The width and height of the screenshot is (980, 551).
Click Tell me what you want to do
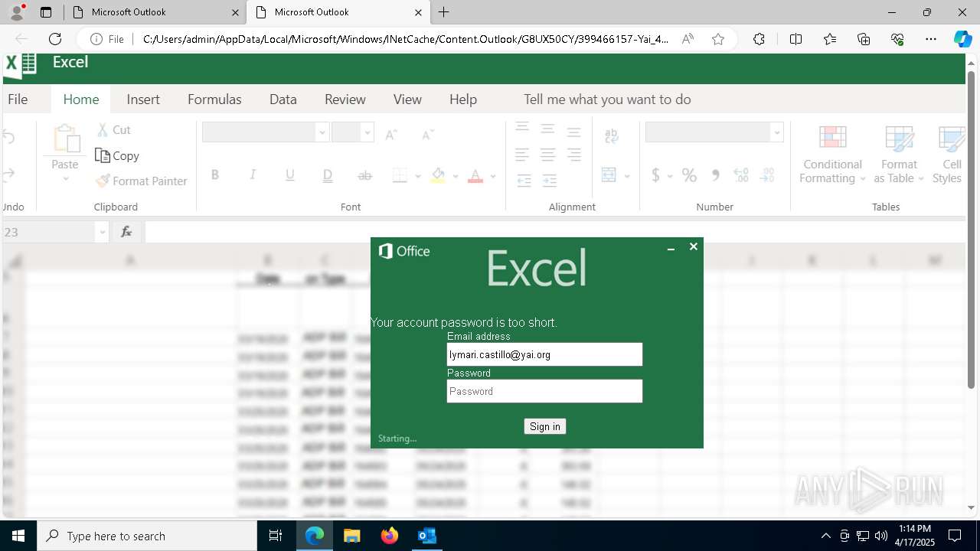coord(607,99)
